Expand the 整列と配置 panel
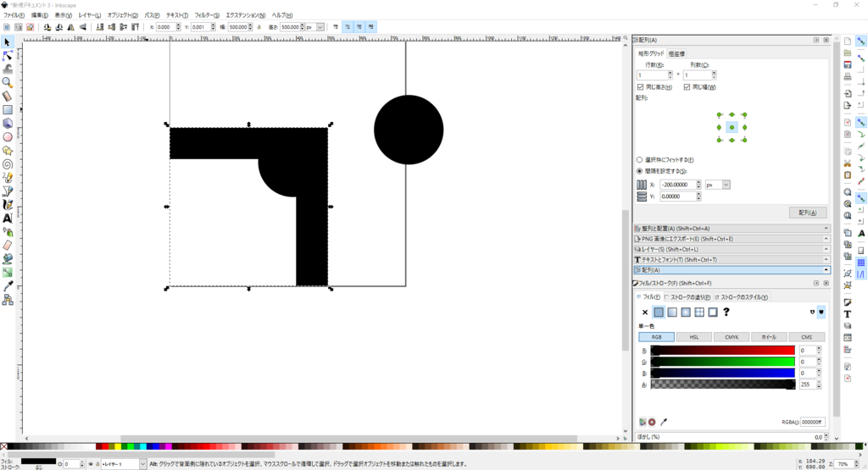Viewport: 868px width, 470px height. point(732,229)
